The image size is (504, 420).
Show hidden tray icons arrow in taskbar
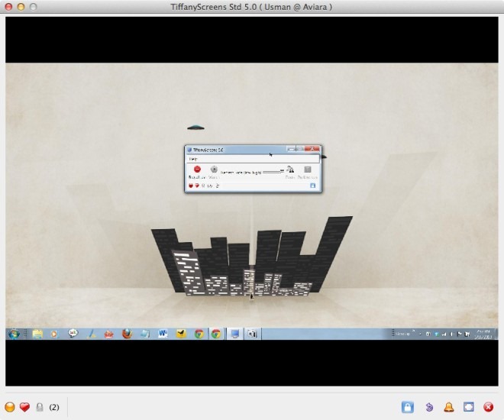[x=420, y=334]
